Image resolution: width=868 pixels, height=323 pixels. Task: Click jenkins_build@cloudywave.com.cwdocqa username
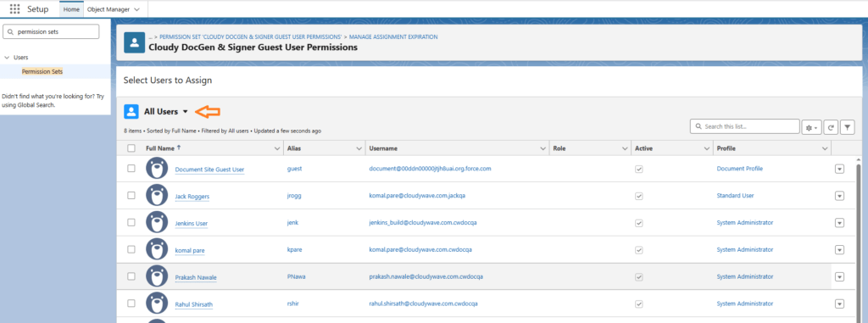tap(423, 222)
